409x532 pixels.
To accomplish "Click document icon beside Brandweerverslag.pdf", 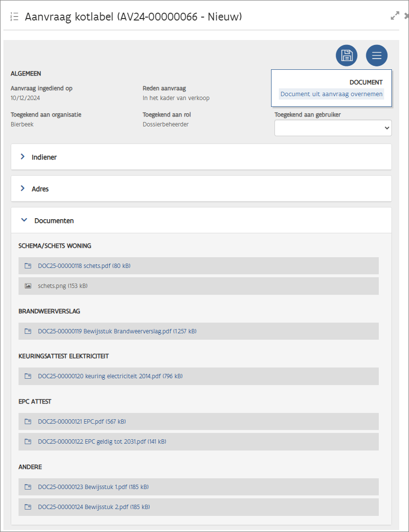I will coord(28,331).
